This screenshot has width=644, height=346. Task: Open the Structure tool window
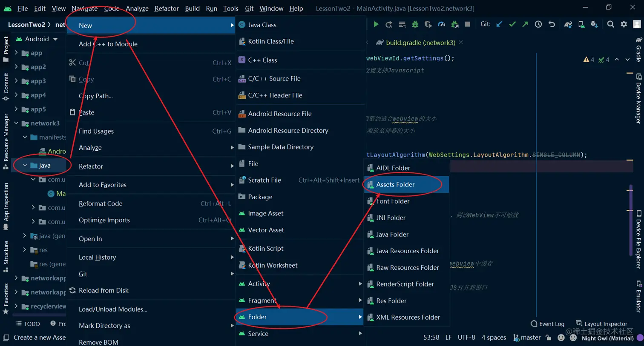[6, 257]
